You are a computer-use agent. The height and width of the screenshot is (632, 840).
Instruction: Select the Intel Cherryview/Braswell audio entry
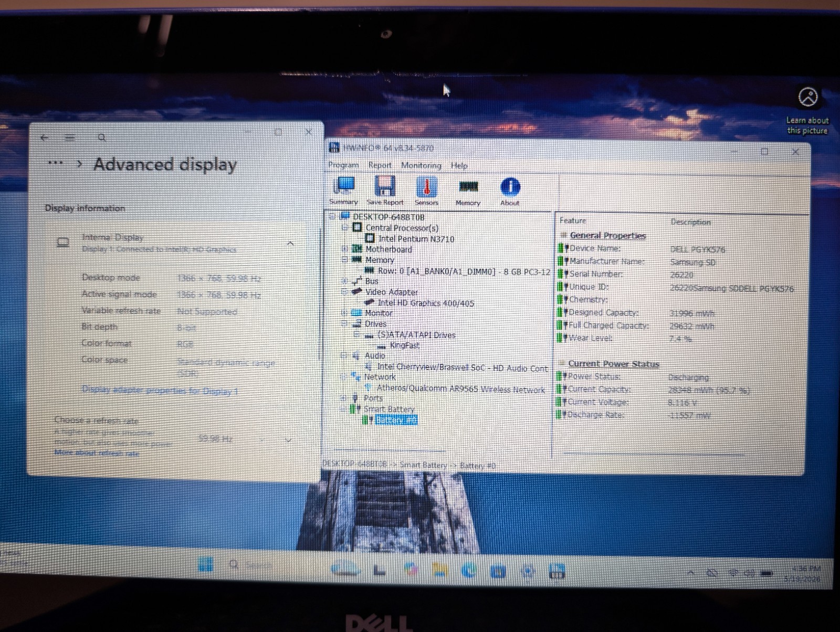point(462,368)
